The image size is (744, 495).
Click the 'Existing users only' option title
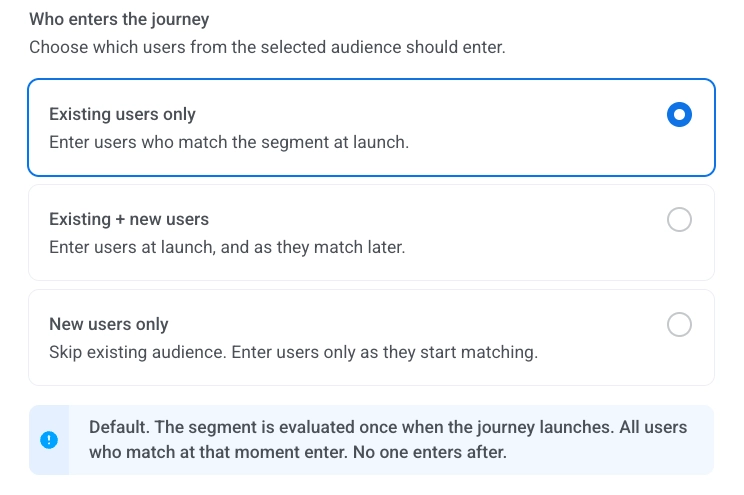point(122,114)
